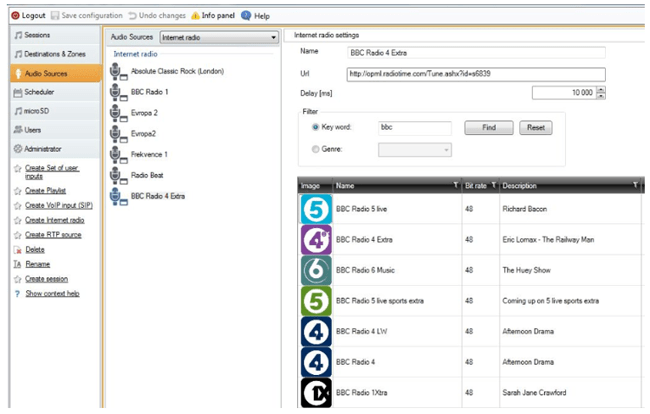Click the star icon beside Create Playlist

click(17, 191)
